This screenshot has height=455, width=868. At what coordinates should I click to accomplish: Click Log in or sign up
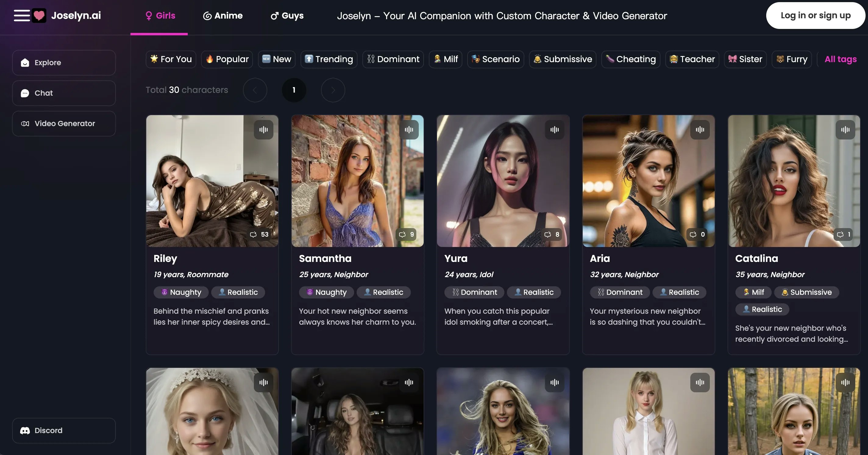(x=816, y=16)
